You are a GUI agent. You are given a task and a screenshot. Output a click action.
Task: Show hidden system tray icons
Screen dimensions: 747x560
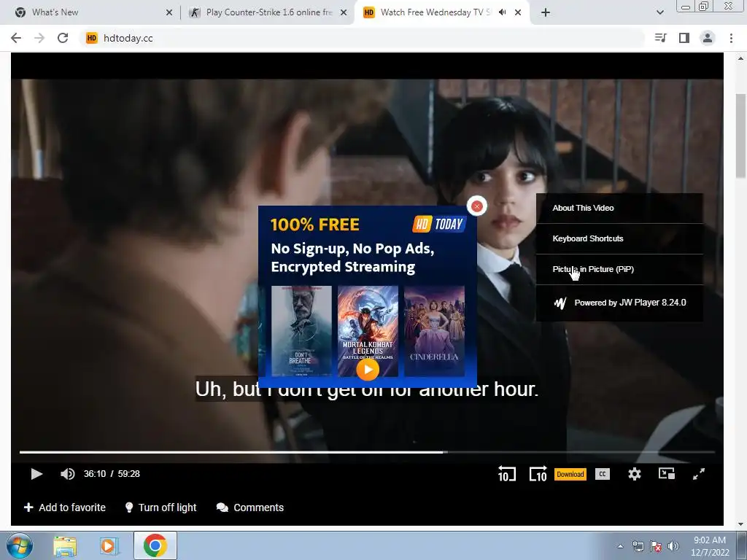click(x=620, y=546)
